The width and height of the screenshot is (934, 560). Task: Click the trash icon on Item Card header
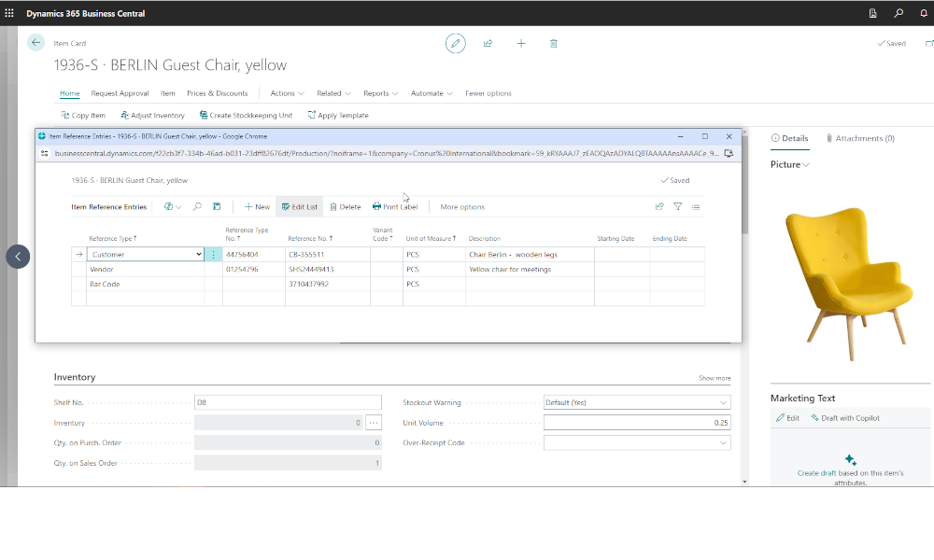tap(553, 44)
